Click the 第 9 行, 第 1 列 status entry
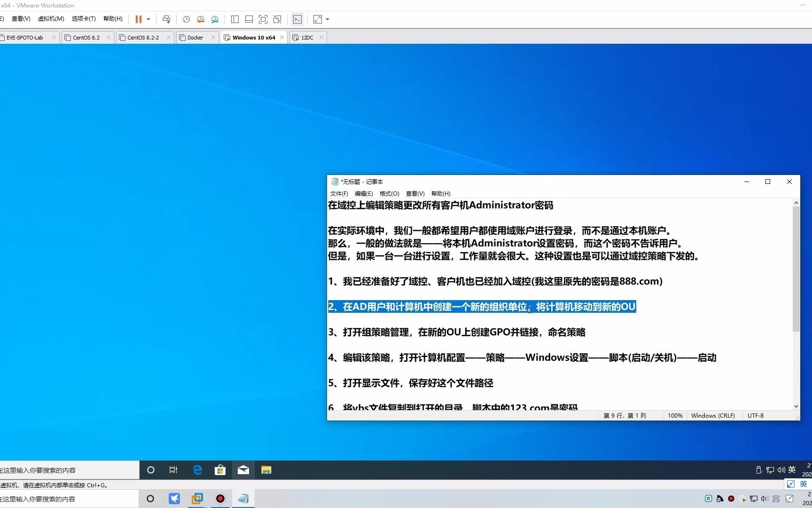Viewport: 812px width, 508px height. click(625, 416)
